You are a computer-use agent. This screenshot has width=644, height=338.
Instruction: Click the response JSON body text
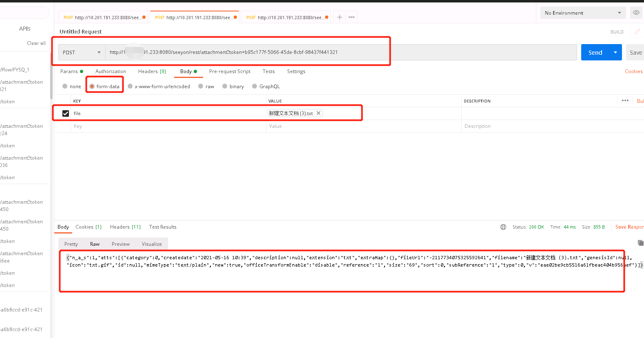click(x=354, y=261)
